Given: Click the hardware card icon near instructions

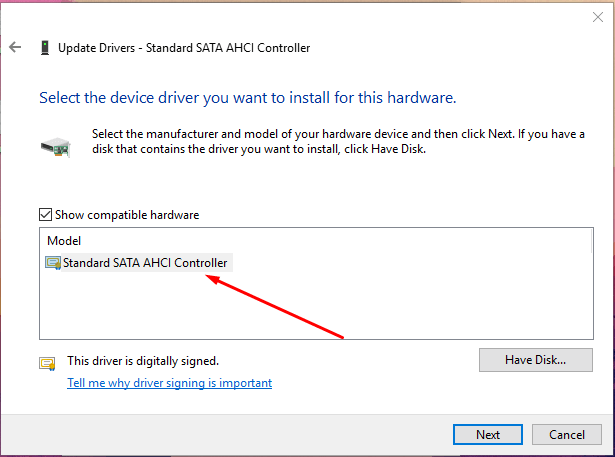Looking at the screenshot, I should 56,147.
